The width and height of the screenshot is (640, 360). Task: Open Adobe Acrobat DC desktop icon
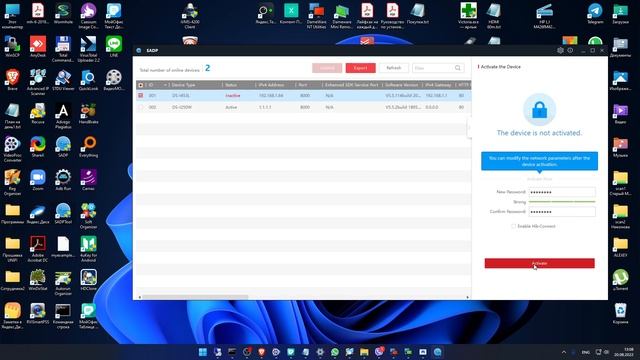38,249
